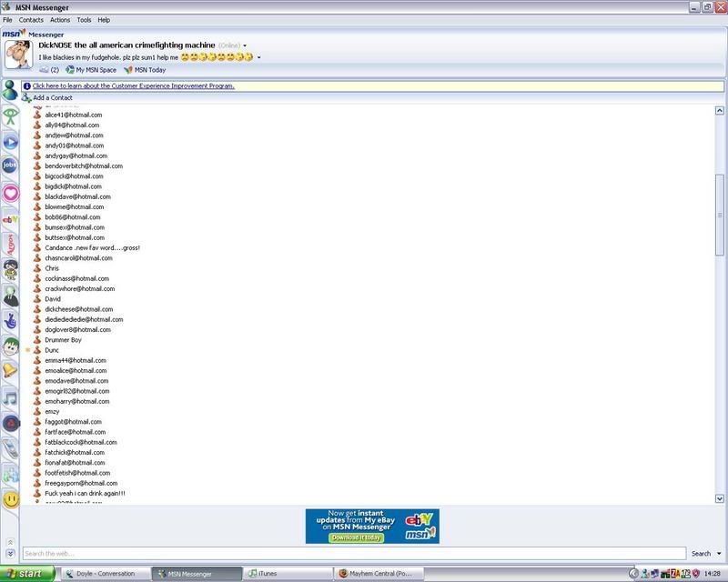Screen dimensions: 728x582
Task: Click the contact list scroll-up arrow
Action: coord(720,110)
